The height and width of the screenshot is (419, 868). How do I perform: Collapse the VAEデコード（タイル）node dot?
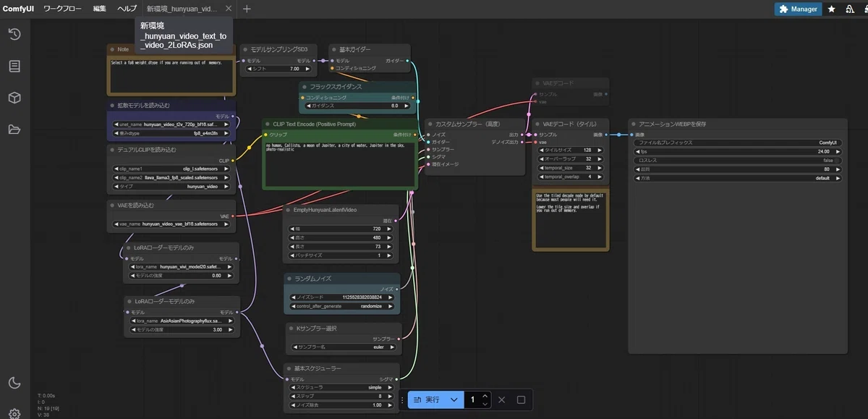coord(537,124)
